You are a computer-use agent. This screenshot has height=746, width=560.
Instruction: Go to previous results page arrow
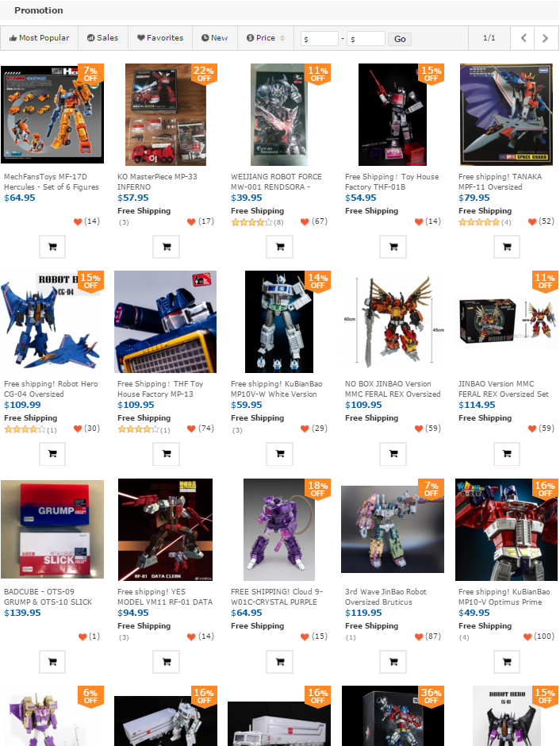[523, 38]
